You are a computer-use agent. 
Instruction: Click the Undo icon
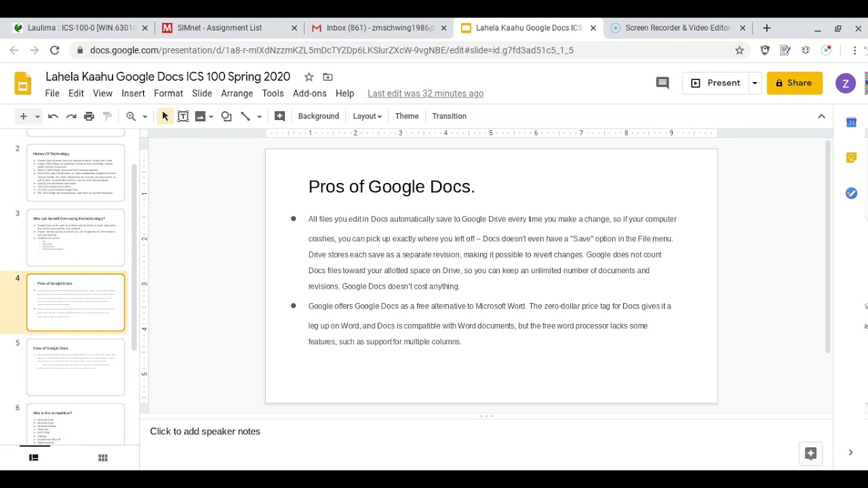53,117
